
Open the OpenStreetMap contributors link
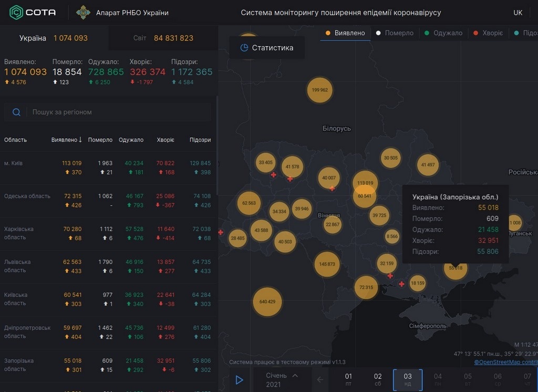(506, 362)
